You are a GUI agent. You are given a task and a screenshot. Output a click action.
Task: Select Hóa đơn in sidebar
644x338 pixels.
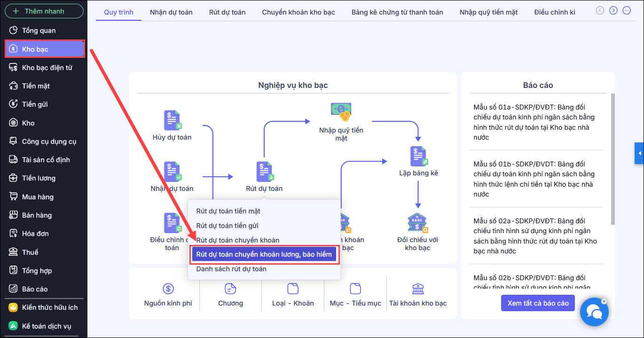pyautogui.click(x=44, y=234)
